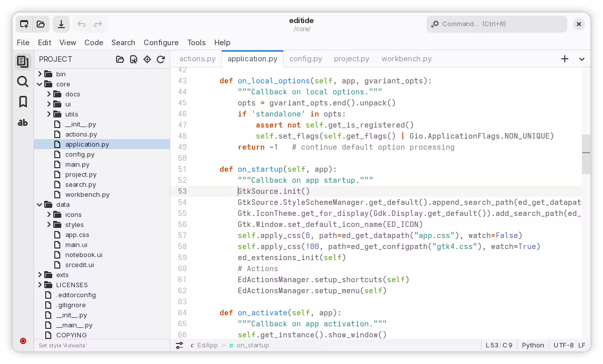The image size is (603, 364).
Task: Select the application.py tab
Action: coord(252,59)
